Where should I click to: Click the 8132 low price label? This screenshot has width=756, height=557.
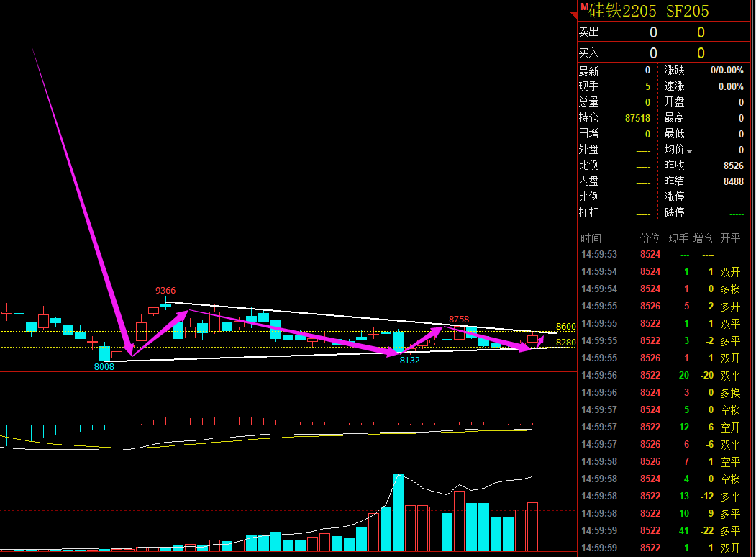pyautogui.click(x=410, y=361)
